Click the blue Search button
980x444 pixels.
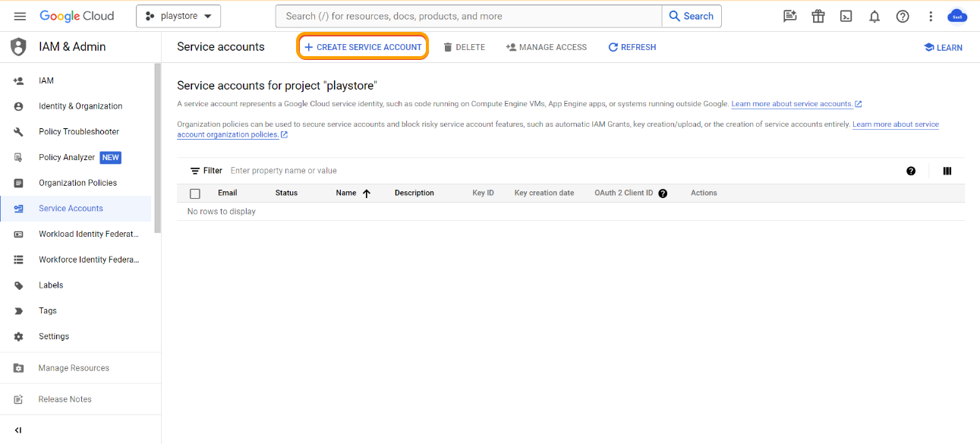coord(692,16)
